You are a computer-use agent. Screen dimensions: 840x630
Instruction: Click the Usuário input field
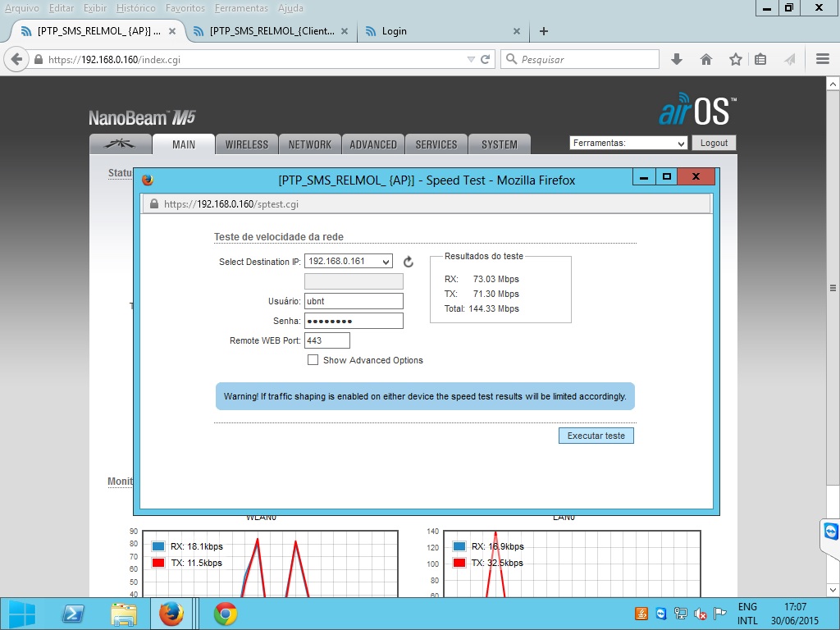(354, 301)
